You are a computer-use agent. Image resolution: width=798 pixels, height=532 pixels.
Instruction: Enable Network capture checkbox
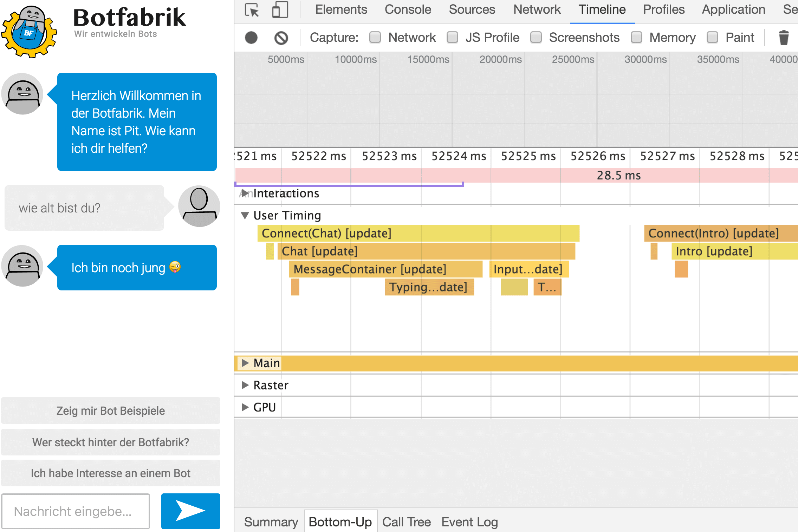click(375, 37)
